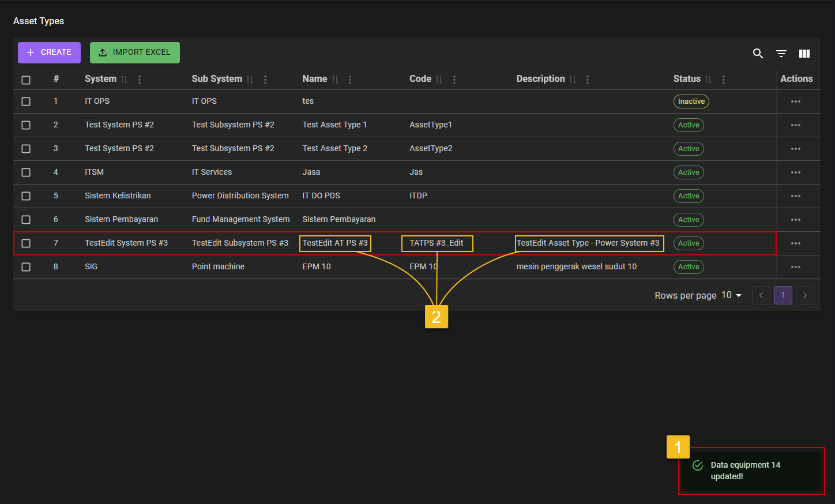This screenshot has height=504, width=835.
Task: Open Name column three-dot menu
Action: point(350,80)
